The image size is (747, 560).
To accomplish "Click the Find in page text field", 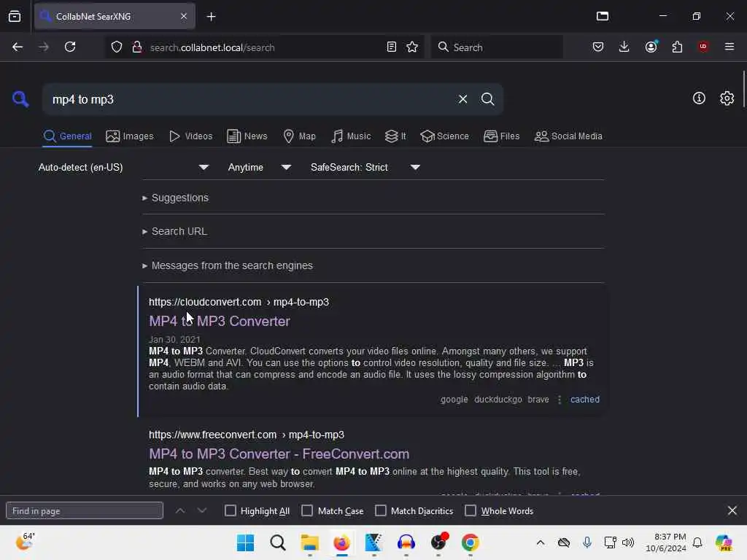I will click(x=85, y=510).
